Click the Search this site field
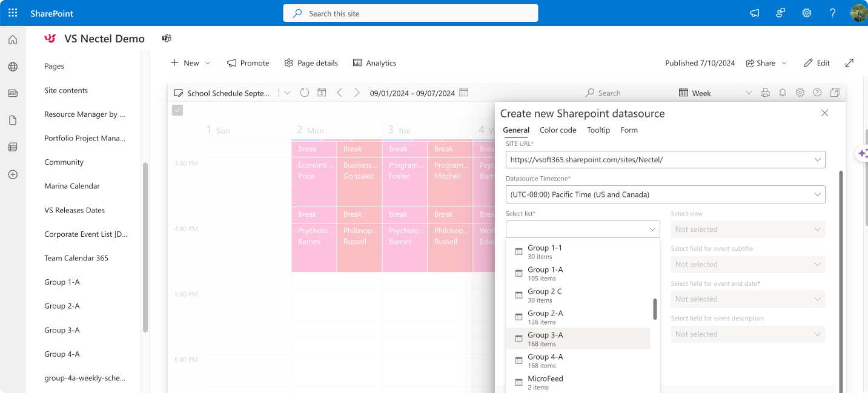Viewport: 868px width, 393px height. click(x=410, y=13)
